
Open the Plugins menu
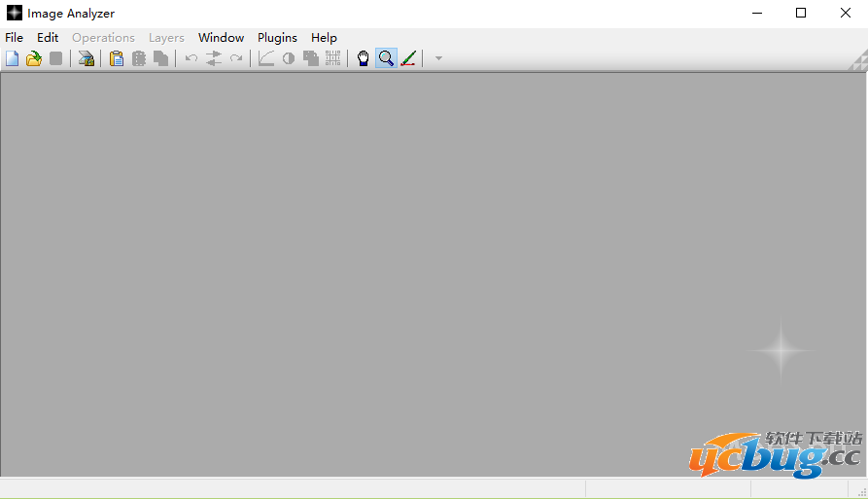(277, 38)
